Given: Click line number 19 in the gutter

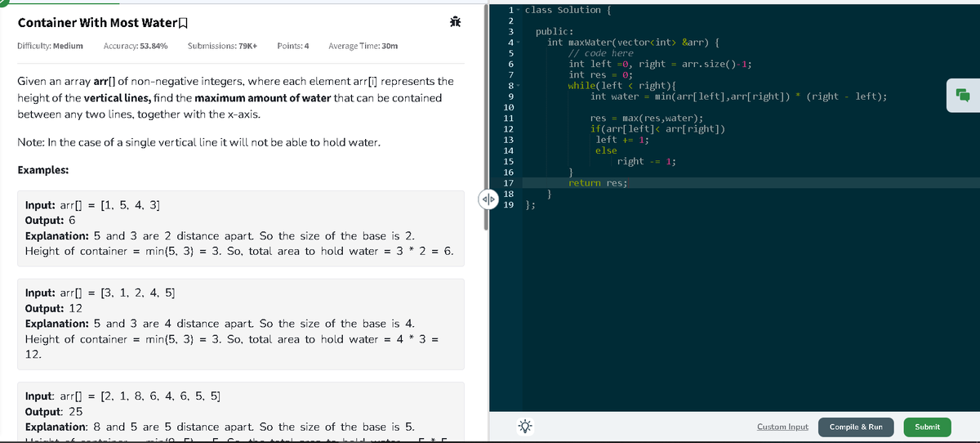Looking at the screenshot, I should point(508,204).
